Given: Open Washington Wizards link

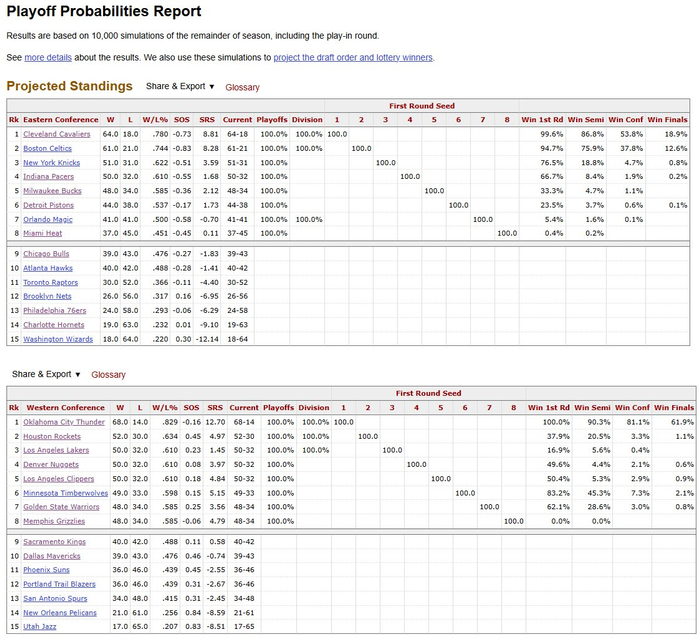Looking at the screenshot, I should pos(58,339).
